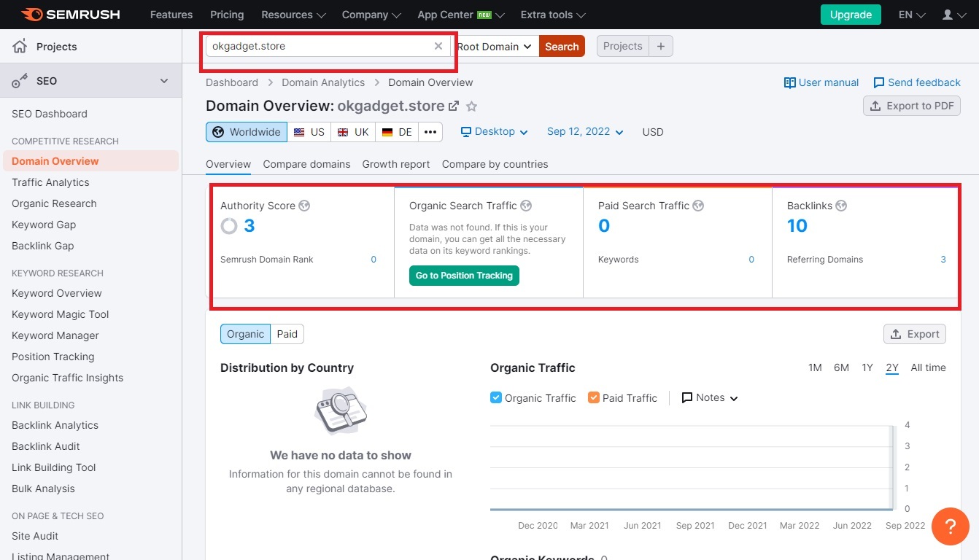
Task: Select the UK flag database
Action: tap(352, 132)
